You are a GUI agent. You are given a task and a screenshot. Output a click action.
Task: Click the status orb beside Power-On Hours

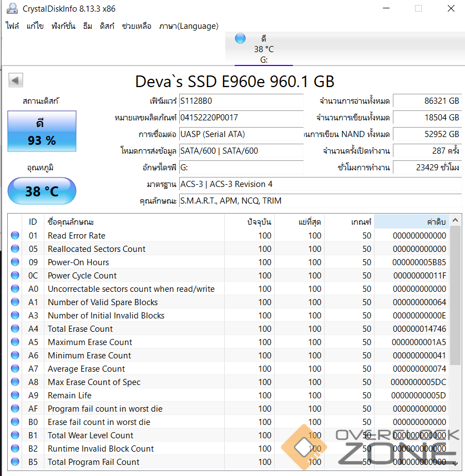pyautogui.click(x=15, y=262)
